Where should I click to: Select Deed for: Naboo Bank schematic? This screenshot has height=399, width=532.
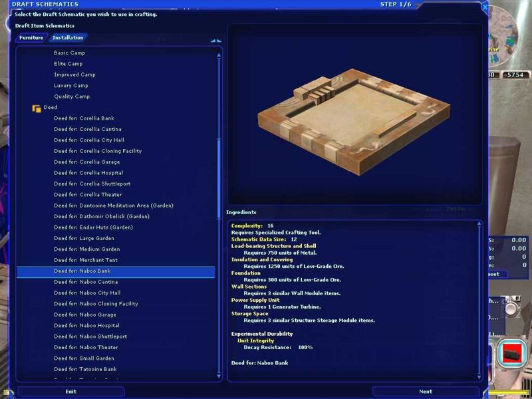point(82,271)
